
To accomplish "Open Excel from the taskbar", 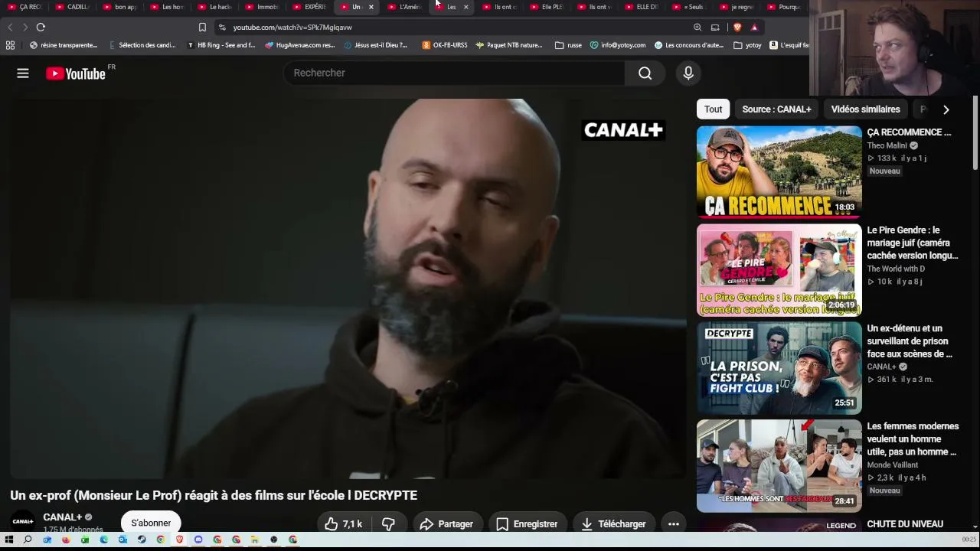I will click(85, 540).
